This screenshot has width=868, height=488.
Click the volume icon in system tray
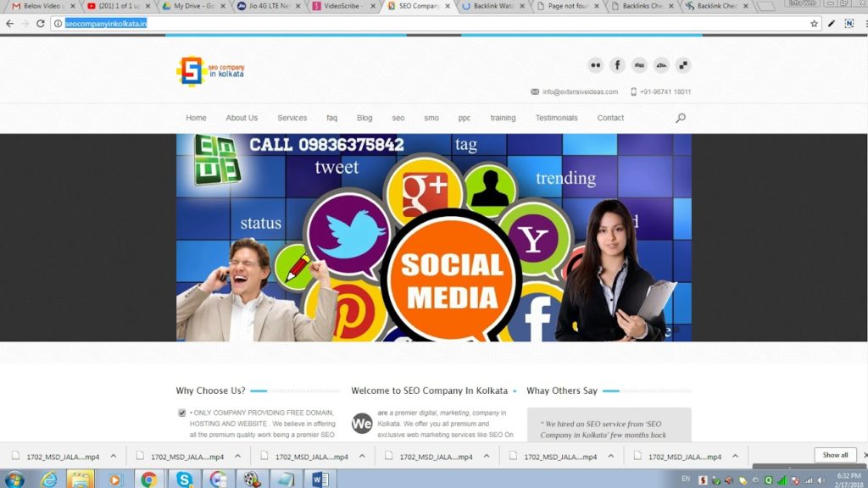821,480
